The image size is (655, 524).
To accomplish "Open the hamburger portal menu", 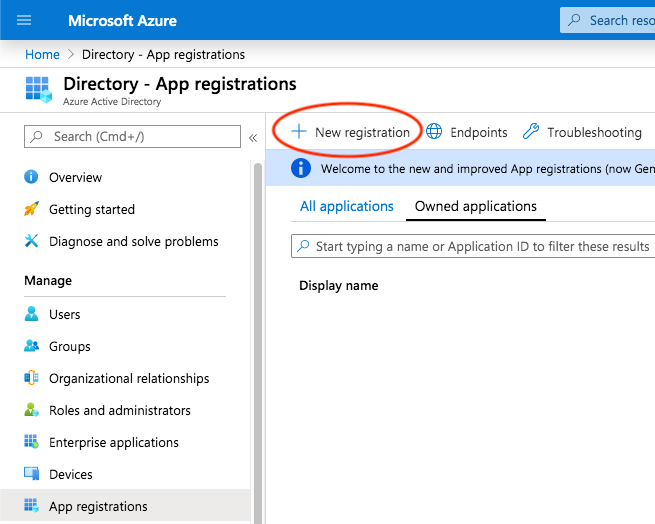I will [x=25, y=20].
